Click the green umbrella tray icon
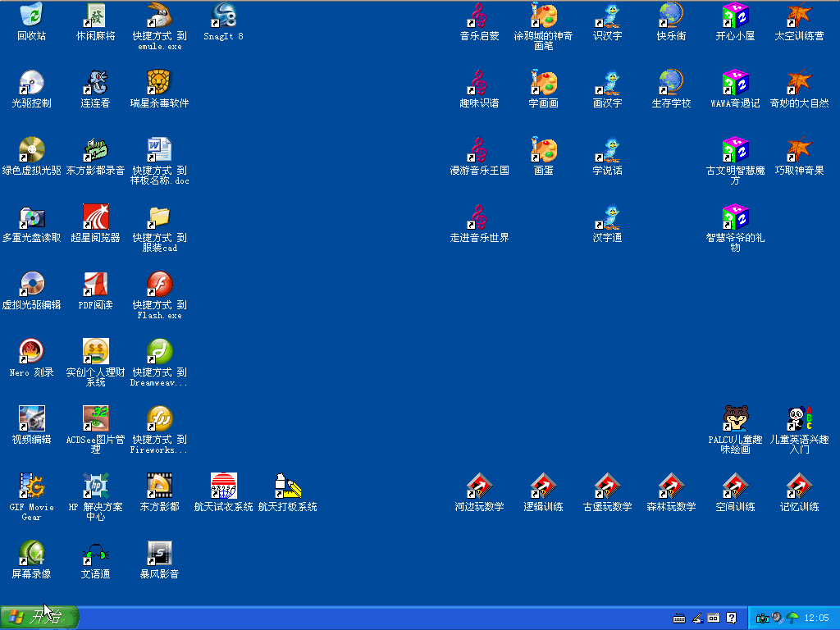This screenshot has height=630, width=840. [792, 618]
